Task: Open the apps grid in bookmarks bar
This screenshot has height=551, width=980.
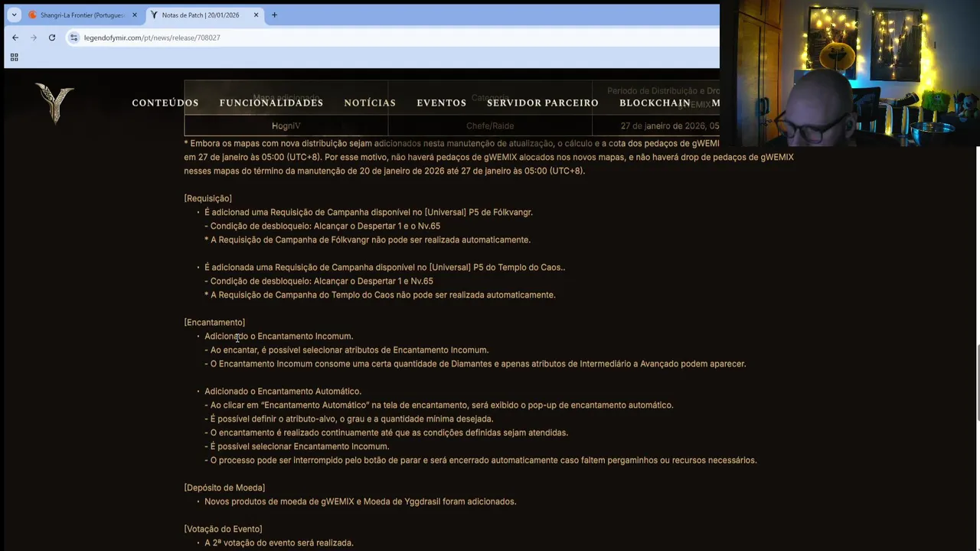Action: [x=14, y=57]
